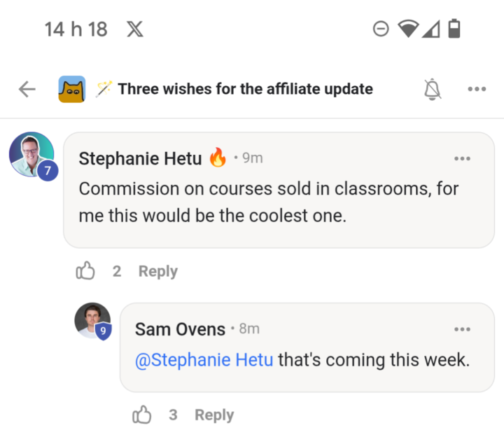504x442 pixels.
Task: Tap the level 7 badge on Stephanie's avatar
Action: click(x=48, y=171)
